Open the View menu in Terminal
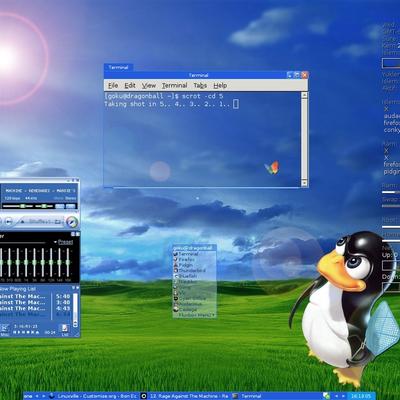 tap(149, 86)
